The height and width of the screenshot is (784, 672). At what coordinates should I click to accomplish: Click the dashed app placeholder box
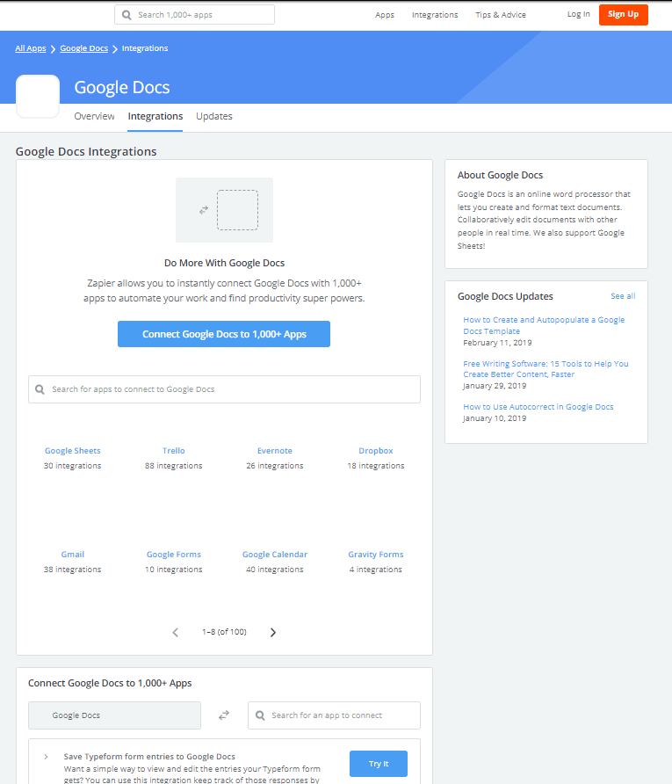[x=237, y=210]
